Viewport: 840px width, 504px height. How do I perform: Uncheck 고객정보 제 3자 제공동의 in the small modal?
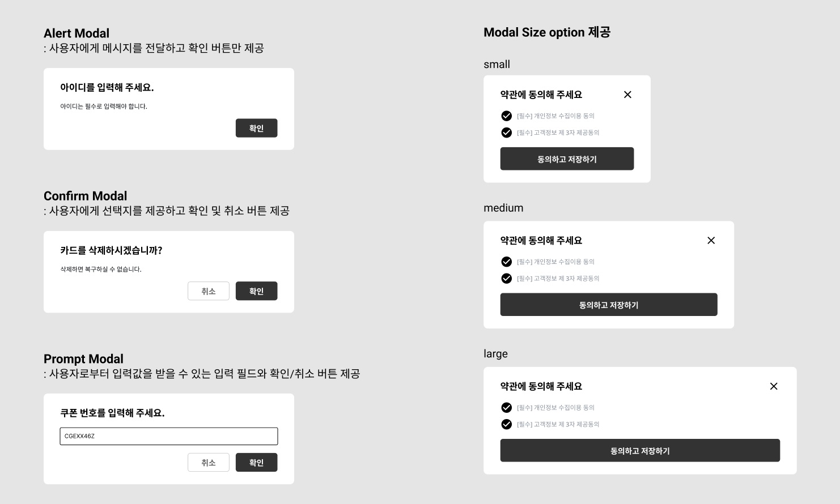(x=507, y=133)
